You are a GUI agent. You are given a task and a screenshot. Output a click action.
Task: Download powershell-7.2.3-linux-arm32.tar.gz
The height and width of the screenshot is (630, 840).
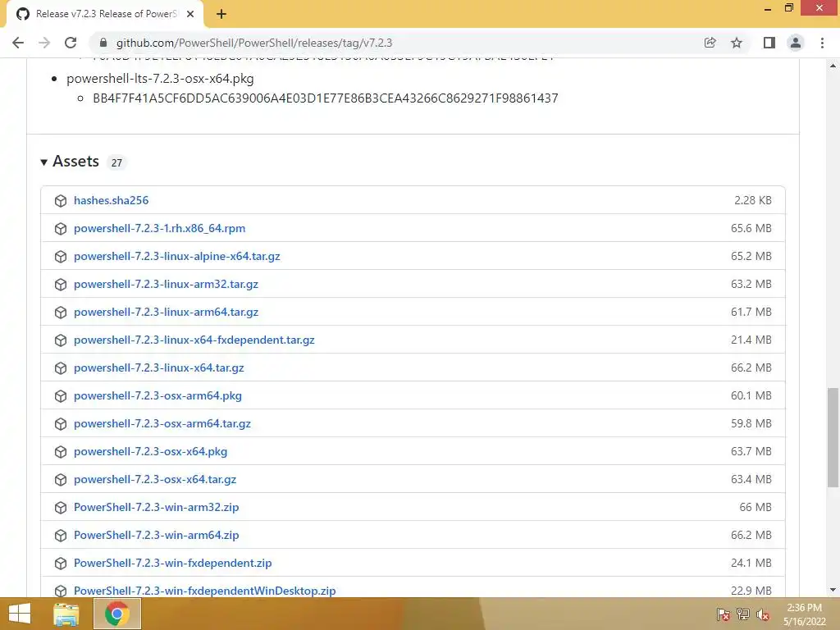pos(166,284)
